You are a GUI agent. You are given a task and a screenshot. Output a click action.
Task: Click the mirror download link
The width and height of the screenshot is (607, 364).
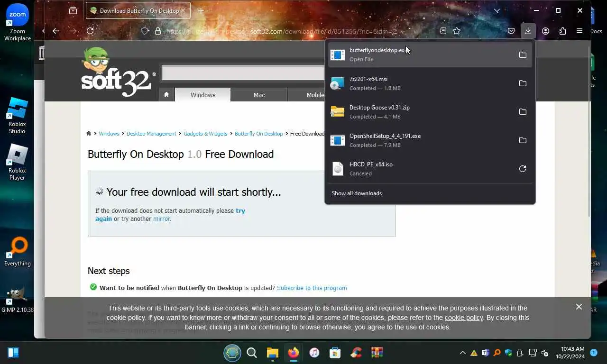[161, 219]
